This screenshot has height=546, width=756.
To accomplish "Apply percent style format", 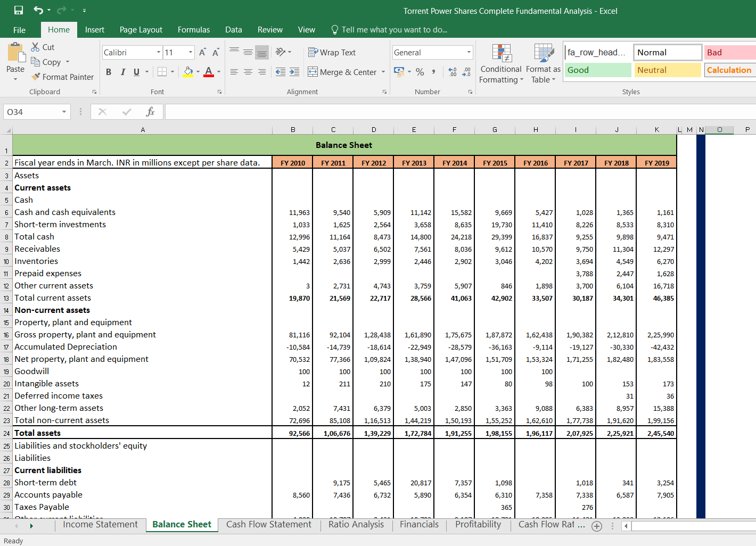I will 420,72.
